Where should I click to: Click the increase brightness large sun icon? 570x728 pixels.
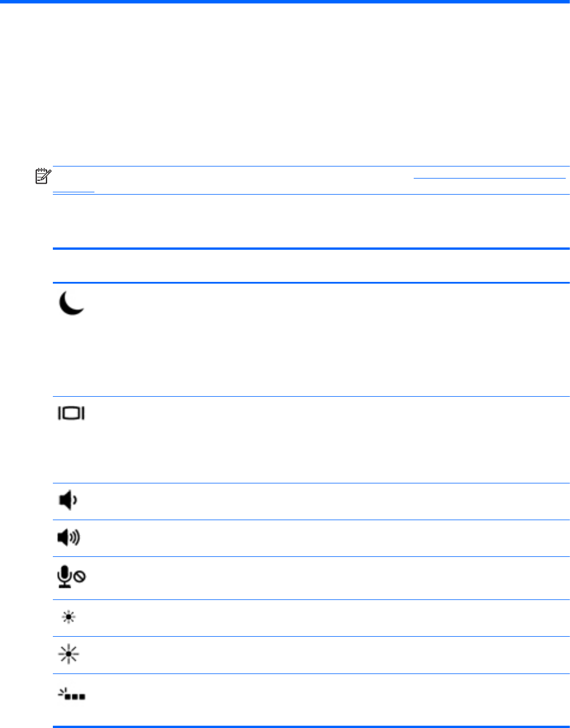point(68,655)
